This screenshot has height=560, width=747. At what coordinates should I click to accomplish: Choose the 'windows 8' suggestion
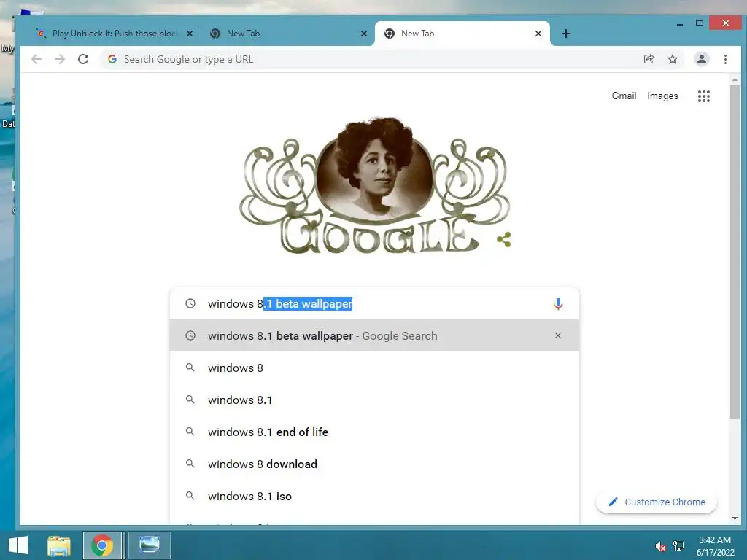374,367
